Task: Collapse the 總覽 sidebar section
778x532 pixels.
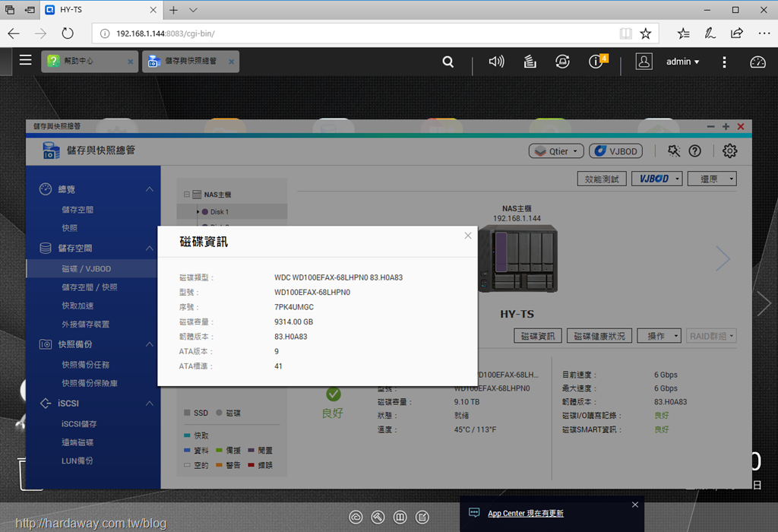Action: (x=150, y=189)
